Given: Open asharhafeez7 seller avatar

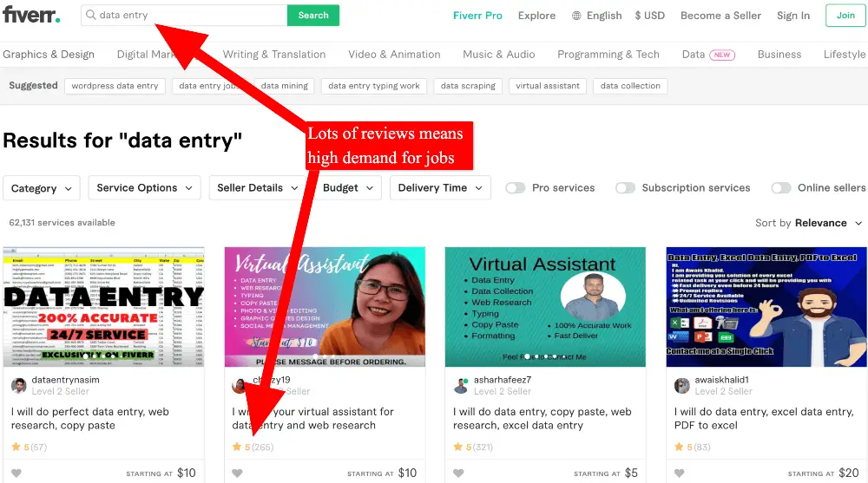Looking at the screenshot, I should click(461, 386).
